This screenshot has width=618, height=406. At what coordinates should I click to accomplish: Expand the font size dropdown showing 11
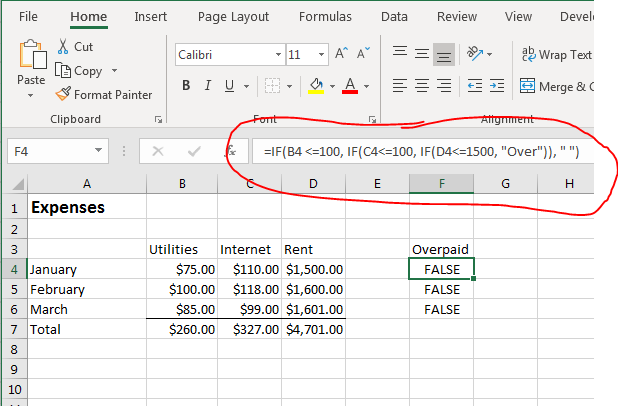(x=321, y=54)
